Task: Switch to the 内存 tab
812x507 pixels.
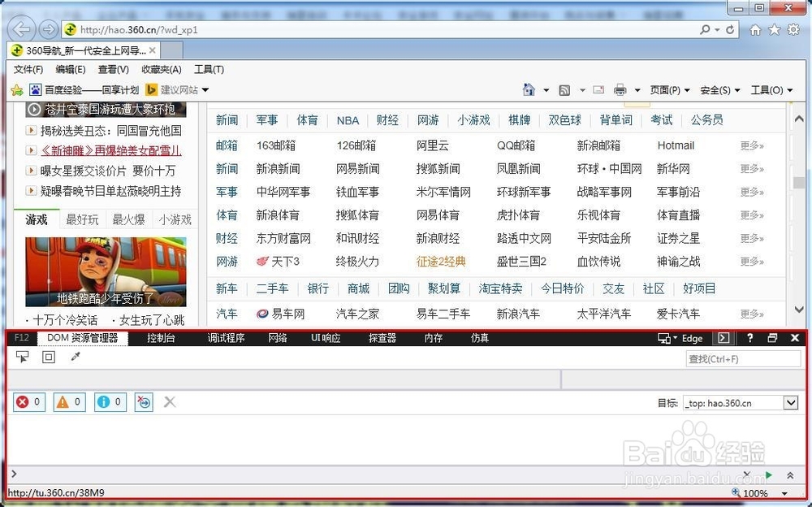Action: click(434, 338)
